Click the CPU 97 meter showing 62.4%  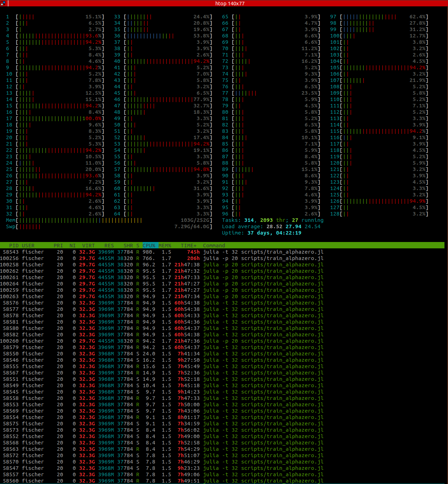tap(379, 17)
